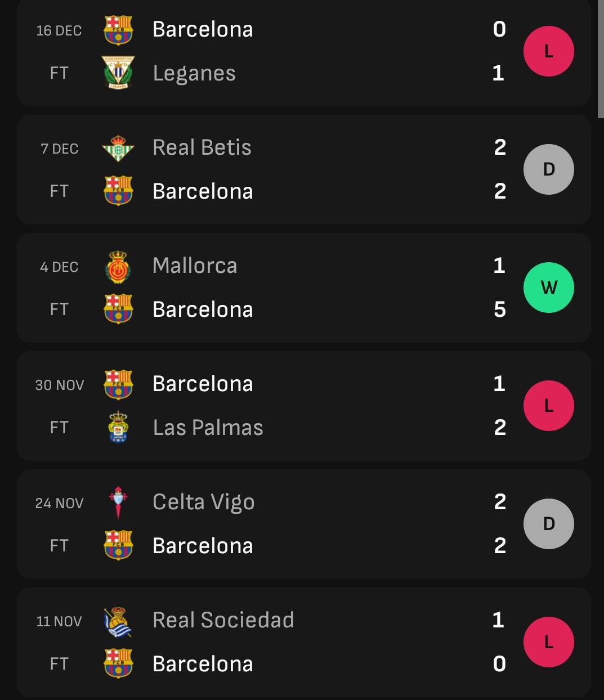Click the Celta Vigo club crest
The image size is (604, 700).
point(118,502)
